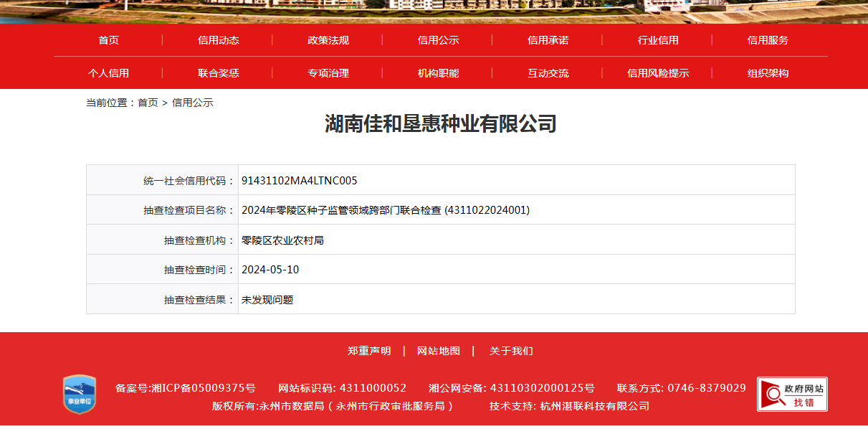Screen dimensions: 868x429
Task: Open the 专项治理 navigation item
Action: point(328,73)
